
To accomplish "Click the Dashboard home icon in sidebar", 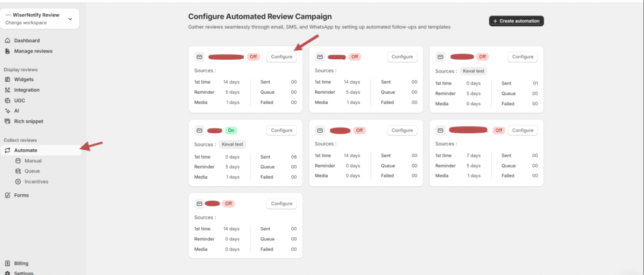I will (x=8, y=41).
